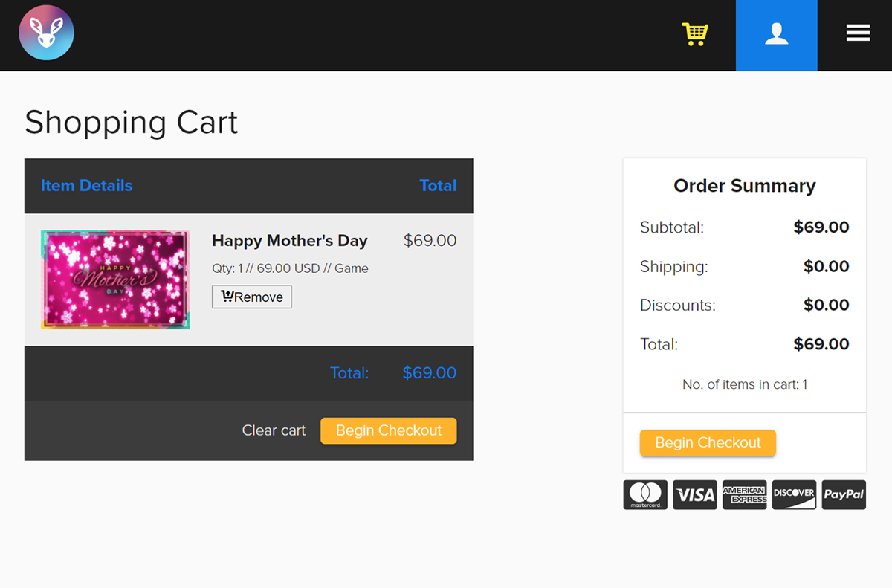Click the Discover payment icon
Image resolution: width=892 pixels, height=588 pixels.
[x=794, y=495]
